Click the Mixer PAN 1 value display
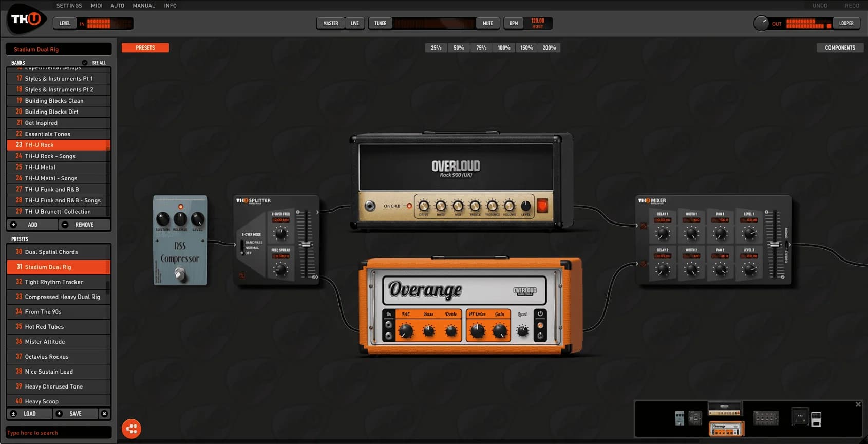 click(721, 220)
